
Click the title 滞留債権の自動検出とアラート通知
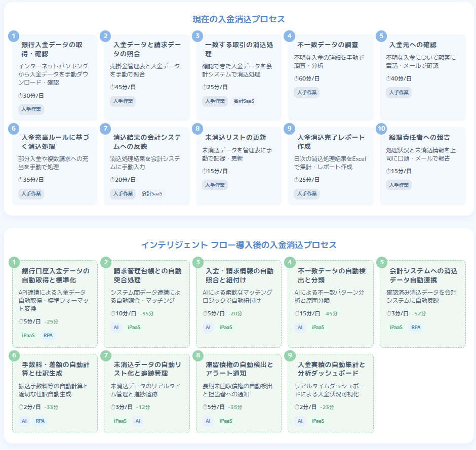coord(240,369)
